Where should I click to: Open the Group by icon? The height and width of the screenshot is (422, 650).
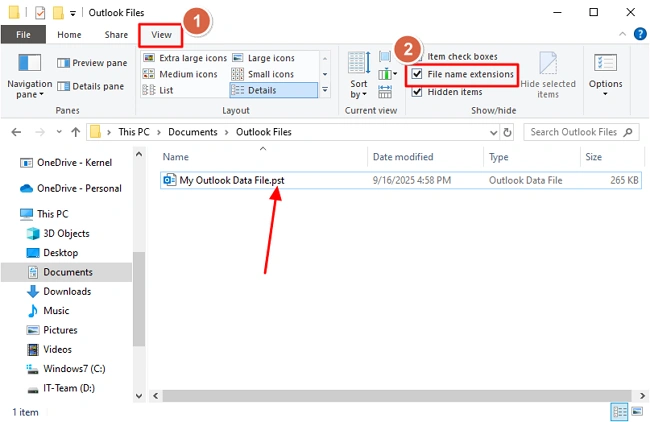point(385,56)
